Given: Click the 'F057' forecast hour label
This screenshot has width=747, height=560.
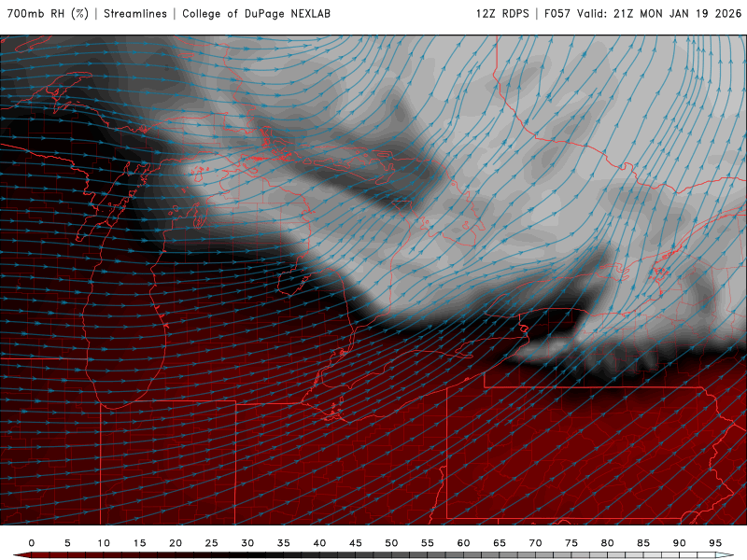Looking at the screenshot, I should [x=557, y=14].
